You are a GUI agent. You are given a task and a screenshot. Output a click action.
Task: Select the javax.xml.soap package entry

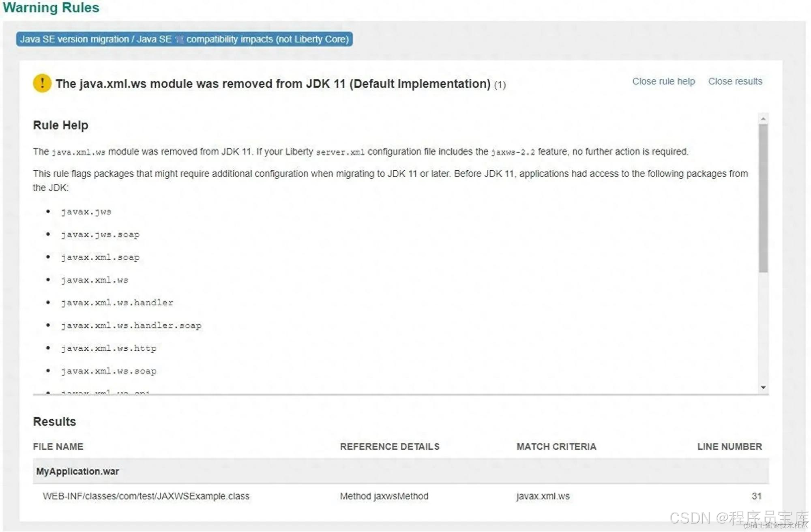[x=100, y=257]
